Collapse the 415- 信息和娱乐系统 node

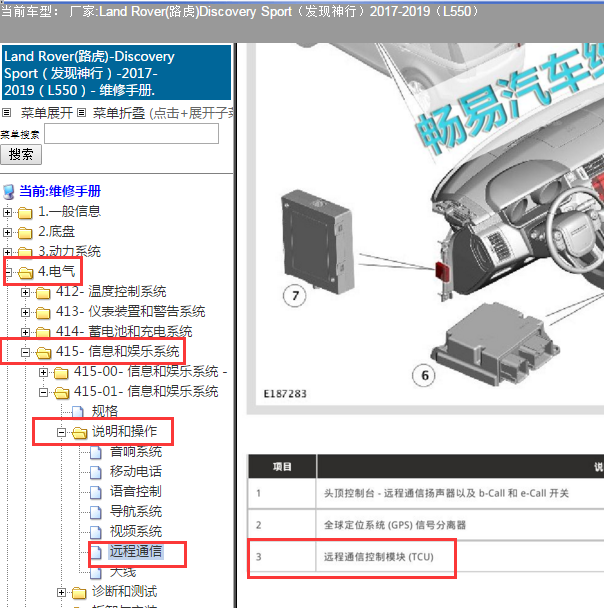[25, 352]
